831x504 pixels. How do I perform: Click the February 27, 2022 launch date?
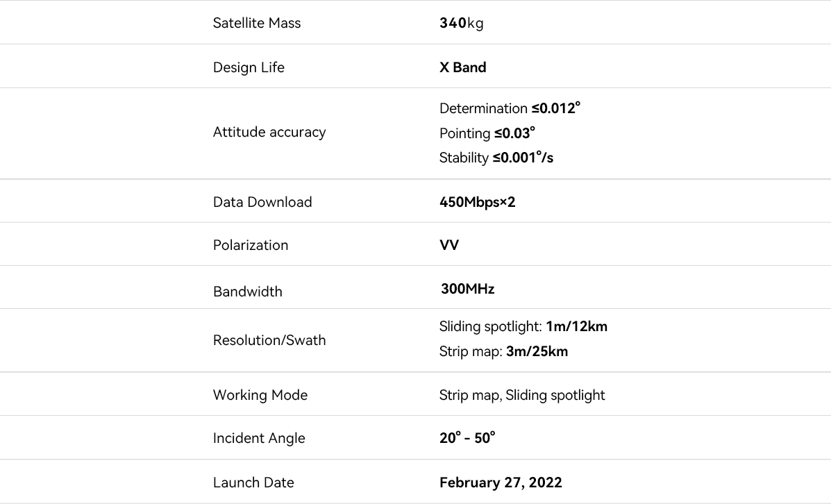501,482
